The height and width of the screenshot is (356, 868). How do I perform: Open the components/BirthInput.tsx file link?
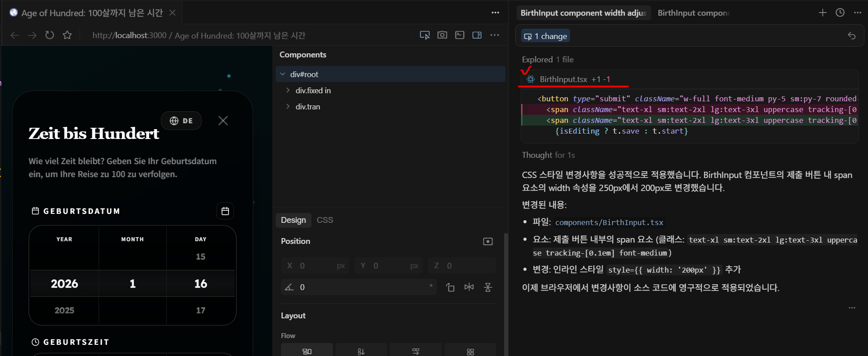(609, 222)
